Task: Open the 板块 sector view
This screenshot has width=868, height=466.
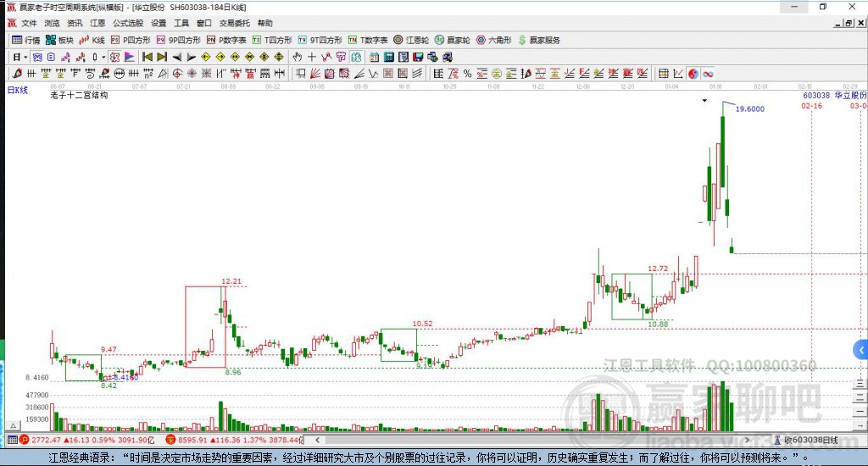Action: pos(59,40)
